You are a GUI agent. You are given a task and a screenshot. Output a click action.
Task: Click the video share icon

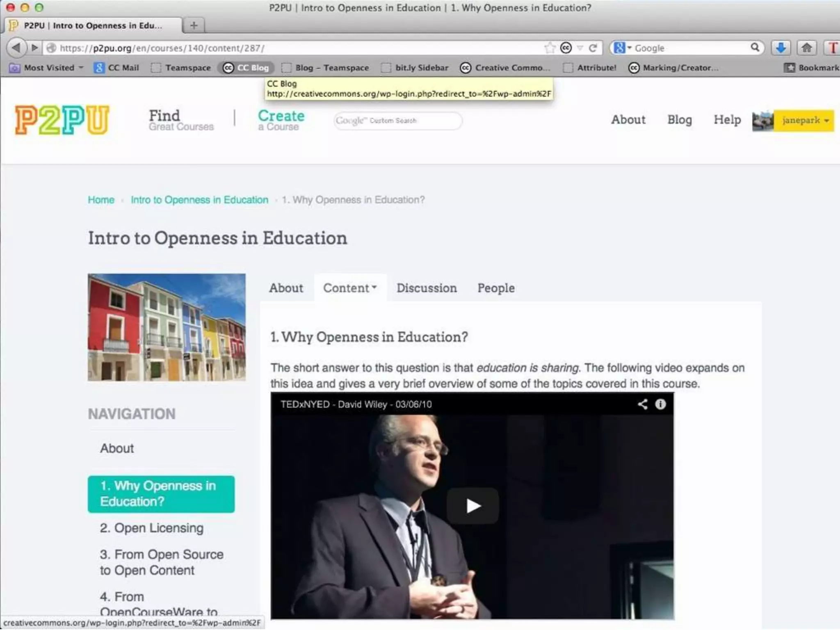tap(642, 404)
